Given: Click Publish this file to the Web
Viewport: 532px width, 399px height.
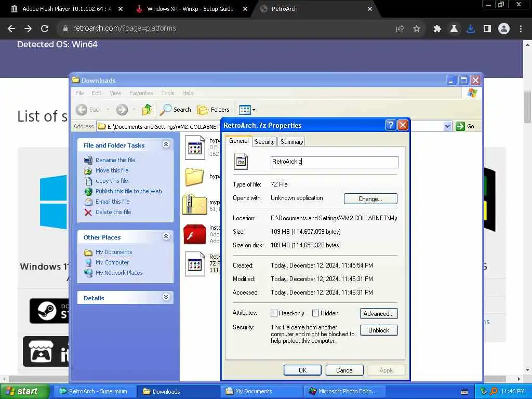Looking at the screenshot, I should [129, 191].
